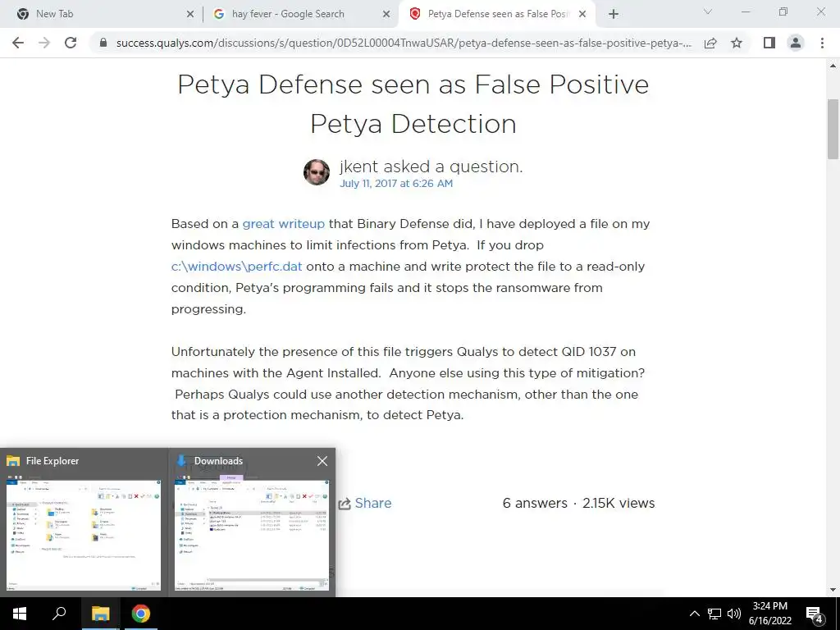Close the Downloads preview window
Viewport: 840px width, 630px height.
click(322, 461)
